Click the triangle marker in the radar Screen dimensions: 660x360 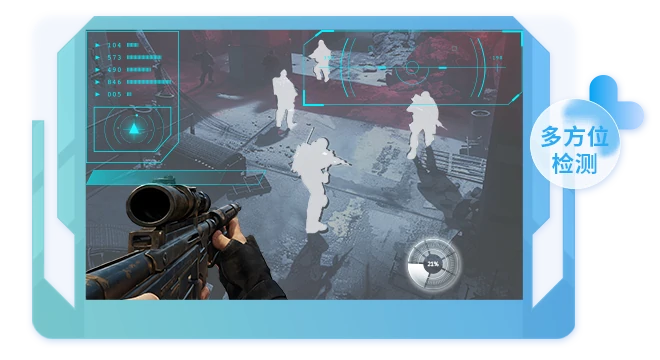[x=134, y=129]
